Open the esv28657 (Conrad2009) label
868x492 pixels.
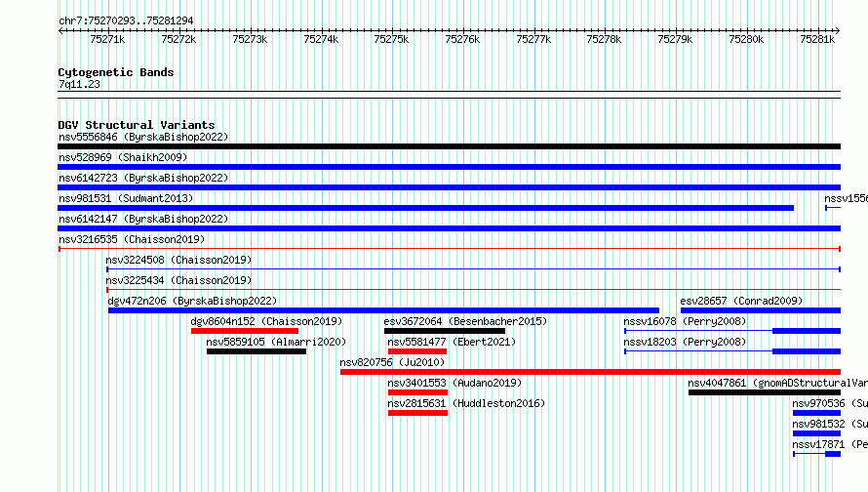point(741,301)
